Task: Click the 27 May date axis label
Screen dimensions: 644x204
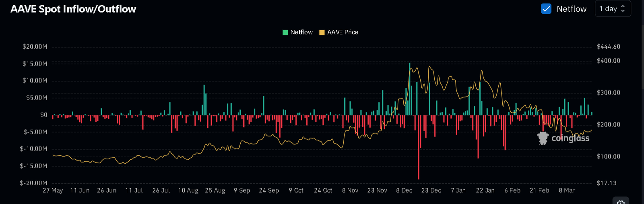Action: point(53,190)
